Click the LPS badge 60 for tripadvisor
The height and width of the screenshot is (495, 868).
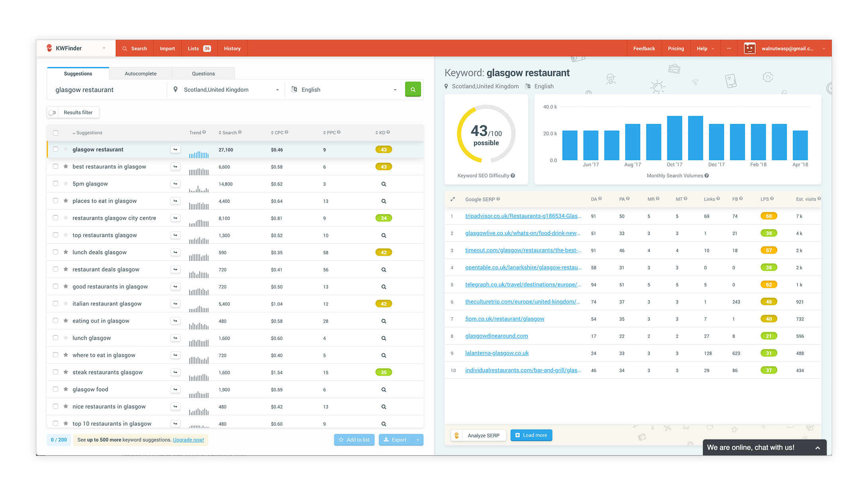coord(769,216)
